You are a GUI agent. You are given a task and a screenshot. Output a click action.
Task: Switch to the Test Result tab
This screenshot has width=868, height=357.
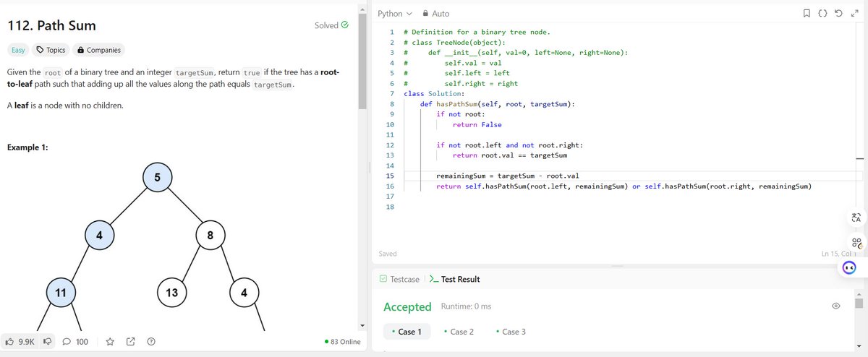[455, 279]
